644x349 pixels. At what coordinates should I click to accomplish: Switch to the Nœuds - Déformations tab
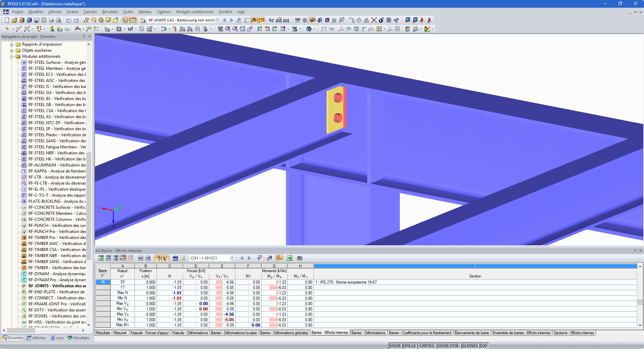click(x=190, y=333)
